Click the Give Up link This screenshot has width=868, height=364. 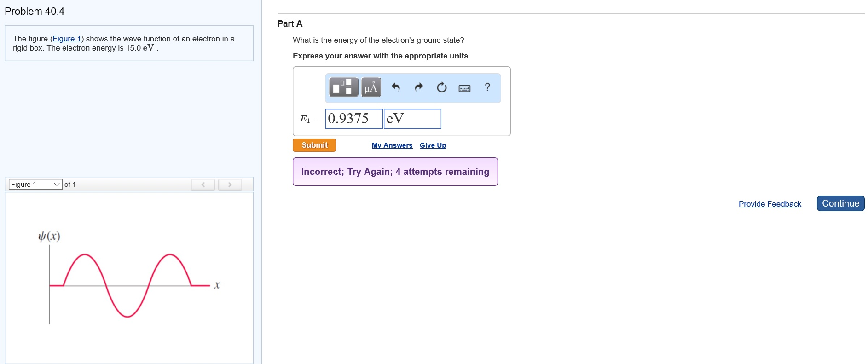click(433, 145)
